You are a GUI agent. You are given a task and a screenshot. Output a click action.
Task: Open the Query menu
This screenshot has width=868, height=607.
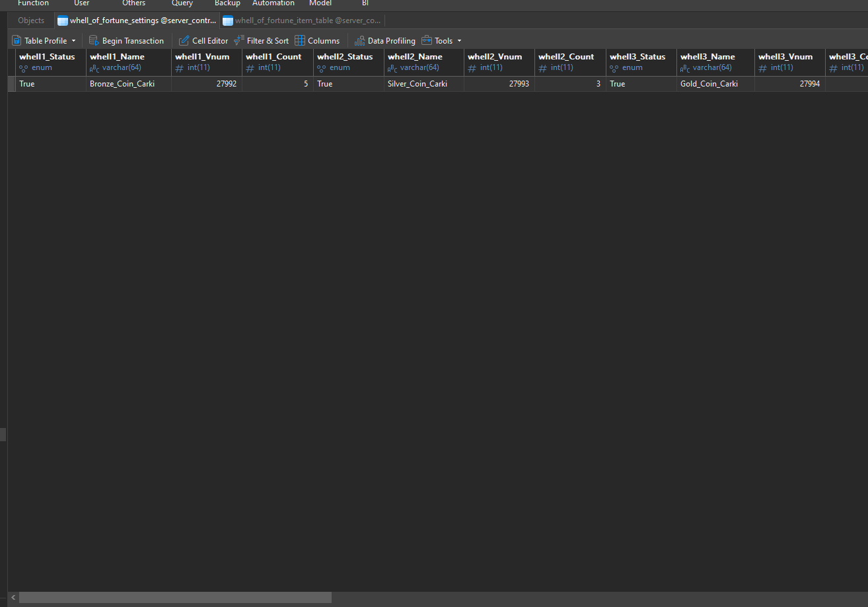click(x=182, y=3)
